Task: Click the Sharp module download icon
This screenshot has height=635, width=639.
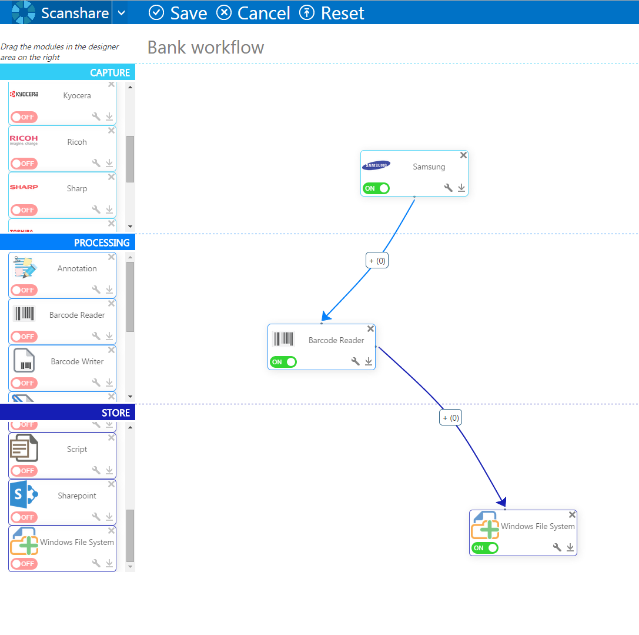Action: [109, 210]
